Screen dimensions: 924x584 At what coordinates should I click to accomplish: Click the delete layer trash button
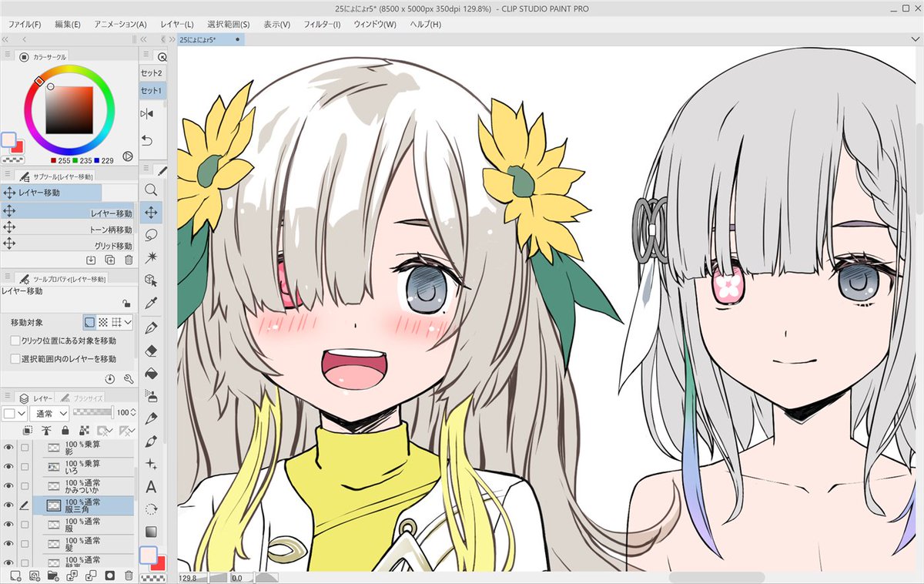click(x=129, y=574)
